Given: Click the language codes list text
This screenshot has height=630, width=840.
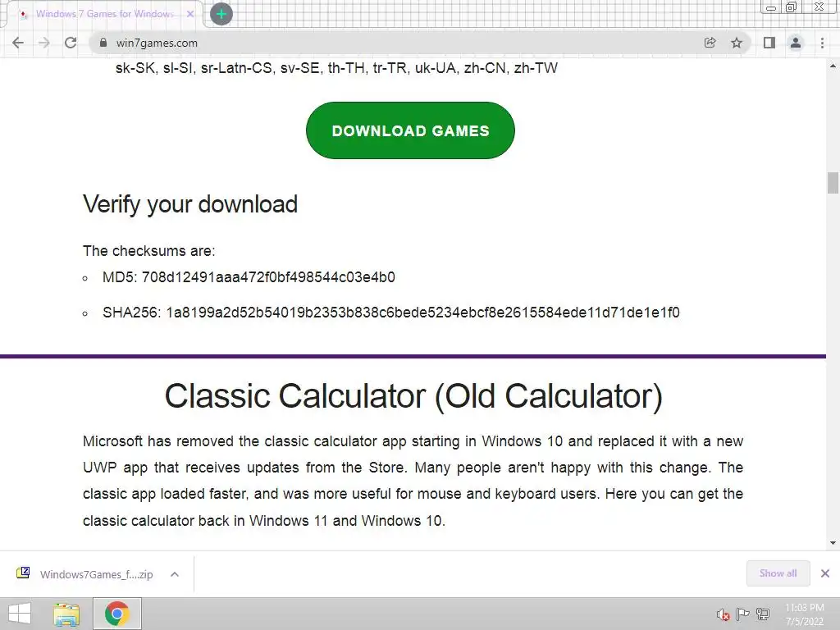Looking at the screenshot, I should [x=336, y=68].
